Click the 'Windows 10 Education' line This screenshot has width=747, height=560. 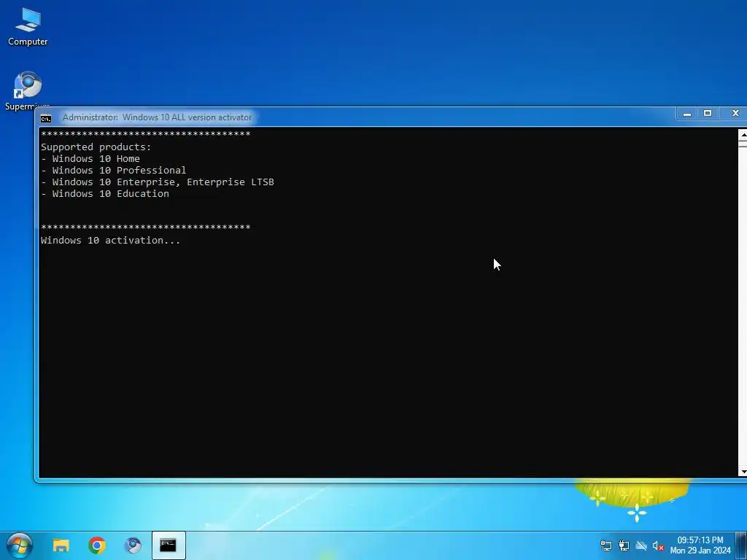(x=105, y=194)
